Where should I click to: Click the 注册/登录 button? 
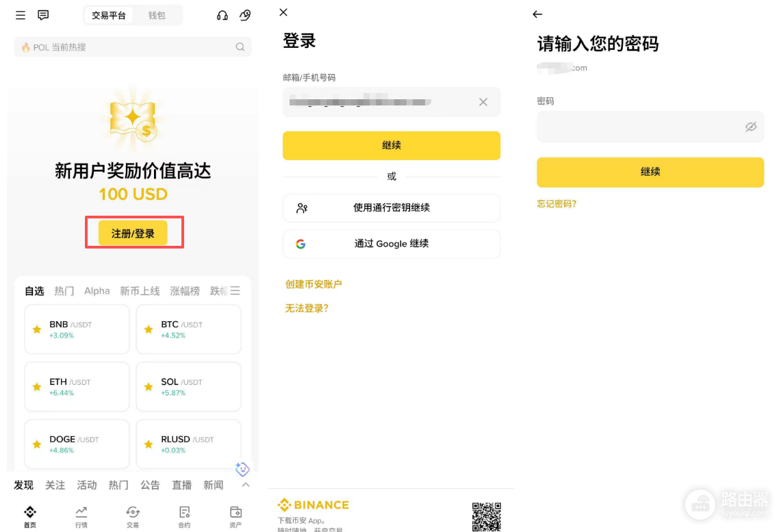coord(133,233)
